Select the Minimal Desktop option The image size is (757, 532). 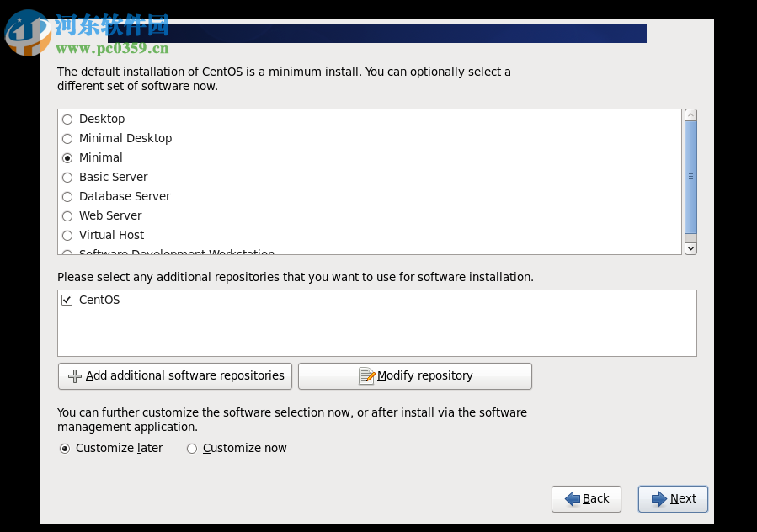(67, 138)
